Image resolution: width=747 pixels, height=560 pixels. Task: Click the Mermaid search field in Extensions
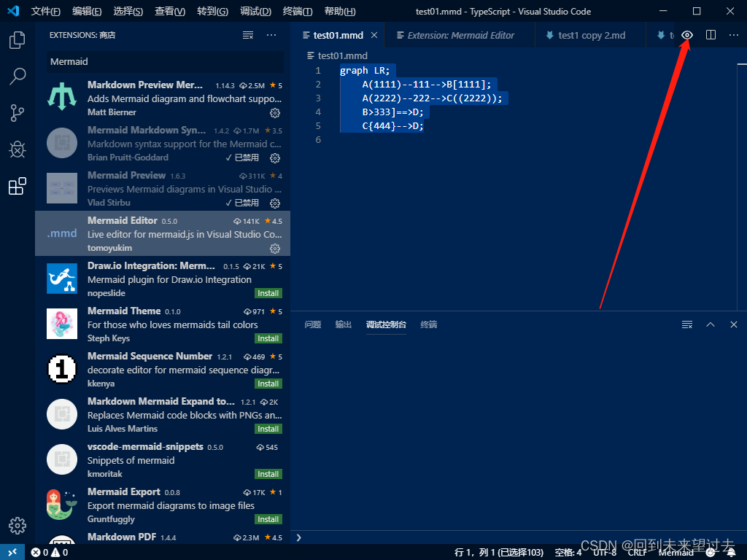pyautogui.click(x=162, y=61)
